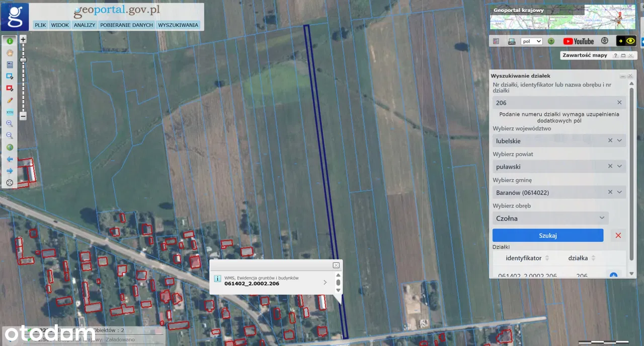The width and height of the screenshot is (644, 346).
Task: Go to previous map view arrow
Action: pos(10,159)
